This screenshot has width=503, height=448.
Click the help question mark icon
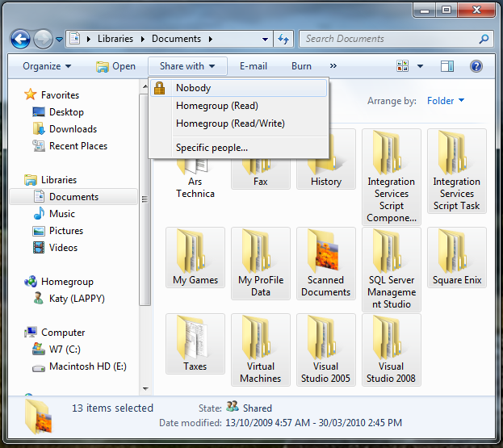pos(476,66)
